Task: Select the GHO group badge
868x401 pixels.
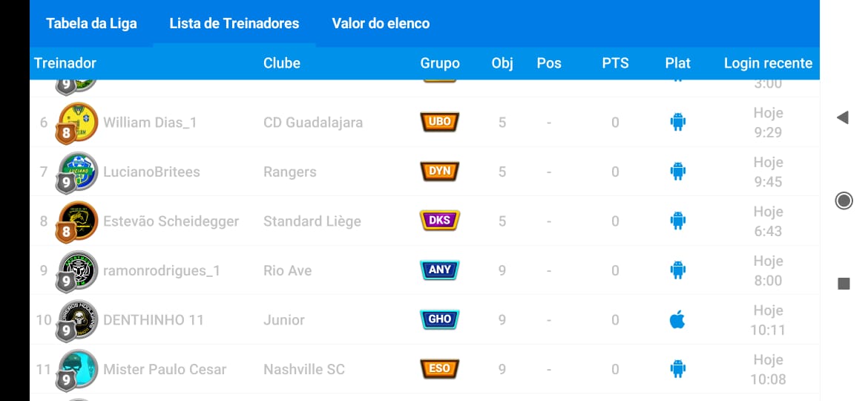Action: click(x=440, y=319)
